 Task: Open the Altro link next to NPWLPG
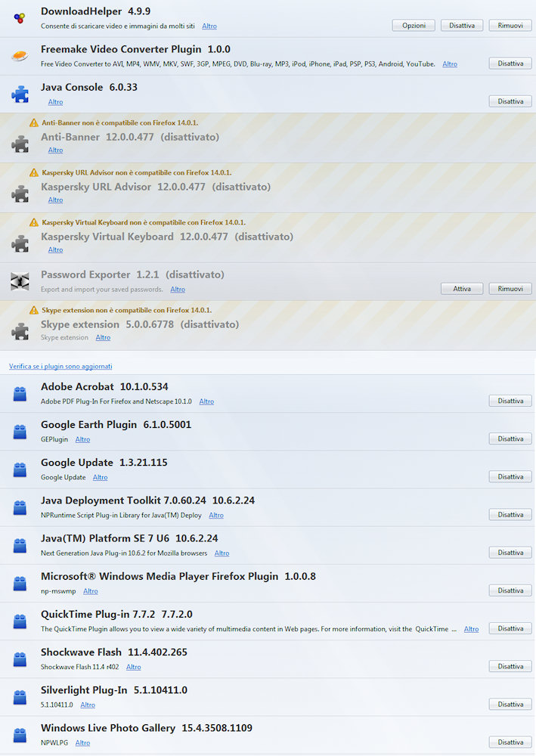click(x=82, y=742)
